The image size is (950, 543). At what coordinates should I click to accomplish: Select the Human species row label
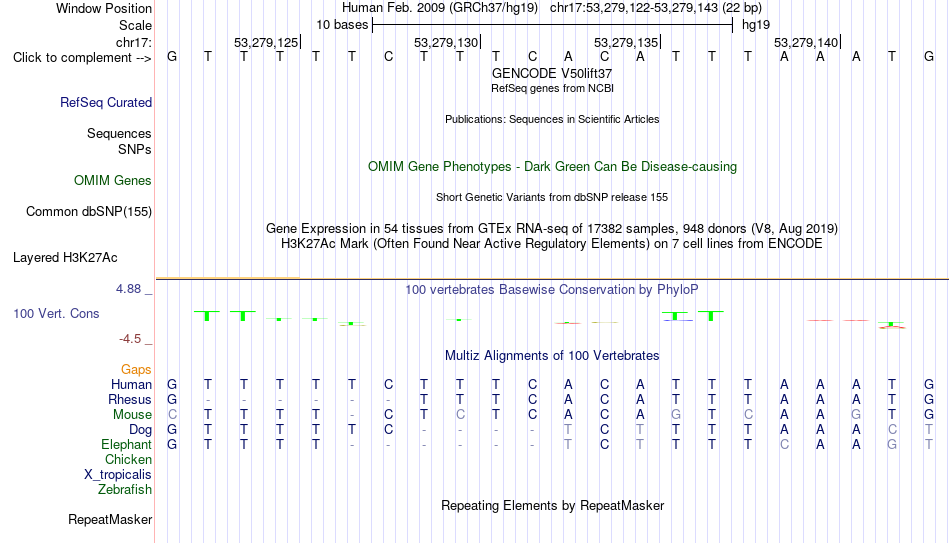(x=131, y=385)
